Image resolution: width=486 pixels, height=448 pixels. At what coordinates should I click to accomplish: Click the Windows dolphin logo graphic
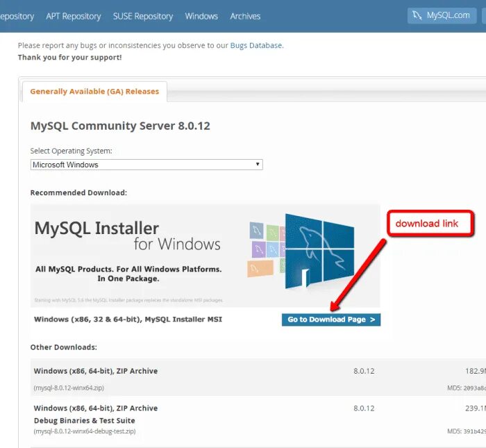coord(319,251)
